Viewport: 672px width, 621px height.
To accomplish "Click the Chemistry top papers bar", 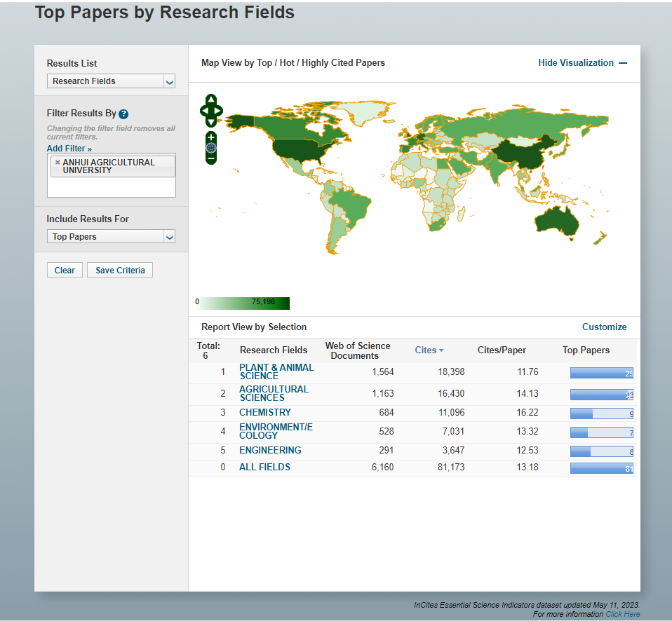I will pyautogui.click(x=601, y=414).
